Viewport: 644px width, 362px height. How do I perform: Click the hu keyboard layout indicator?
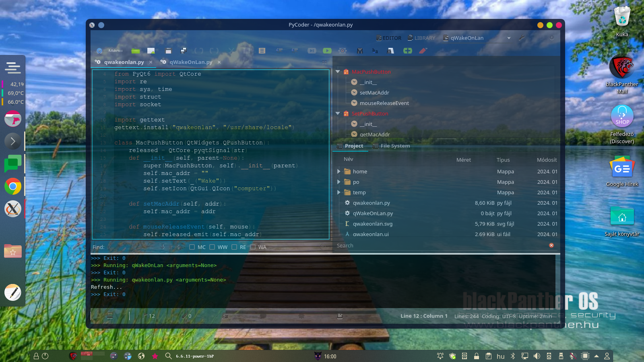tap(500, 356)
